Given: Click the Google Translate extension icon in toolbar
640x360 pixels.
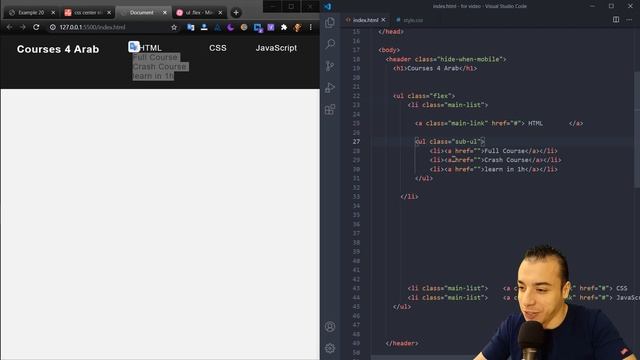Looking at the screenshot, I should coord(191,27).
